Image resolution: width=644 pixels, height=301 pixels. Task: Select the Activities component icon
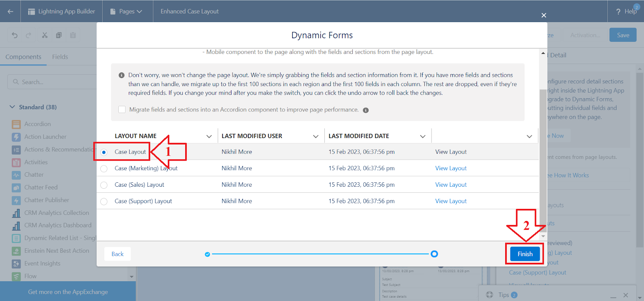(x=16, y=163)
